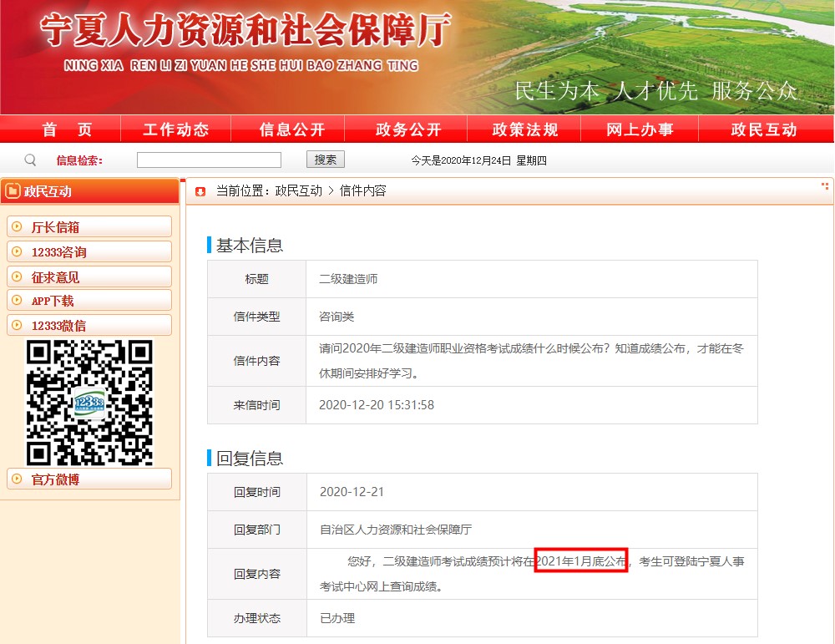Click into the 信息检索 search field
This screenshot has width=835, height=644.
pyautogui.click(x=209, y=160)
